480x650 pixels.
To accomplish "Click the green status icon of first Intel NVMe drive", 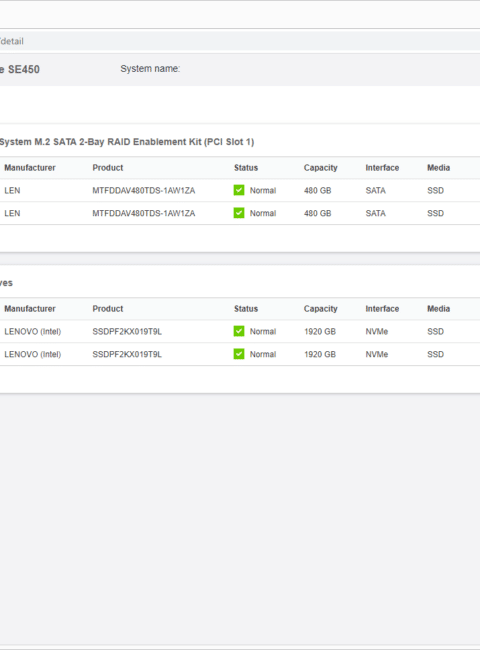I will coord(239,331).
